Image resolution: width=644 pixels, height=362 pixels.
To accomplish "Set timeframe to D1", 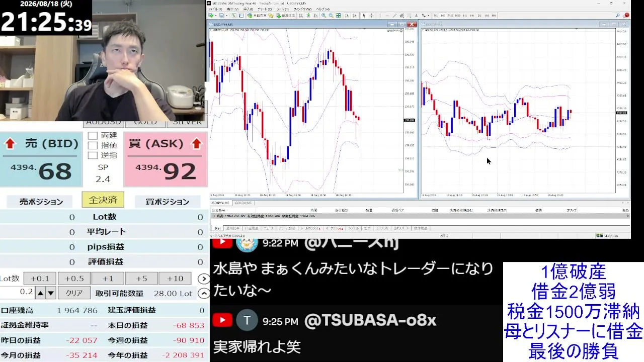I will point(479,16).
